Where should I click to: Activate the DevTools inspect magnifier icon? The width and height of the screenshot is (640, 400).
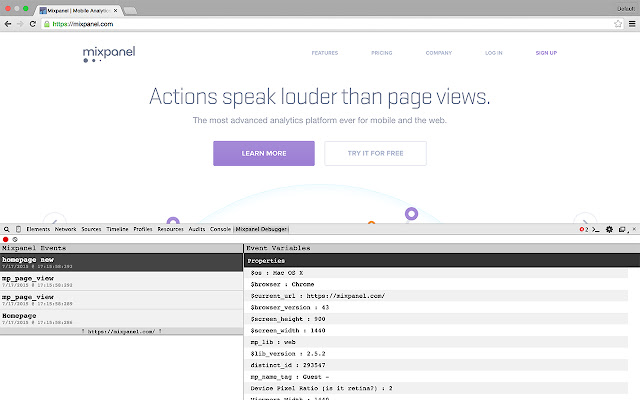tap(7, 229)
